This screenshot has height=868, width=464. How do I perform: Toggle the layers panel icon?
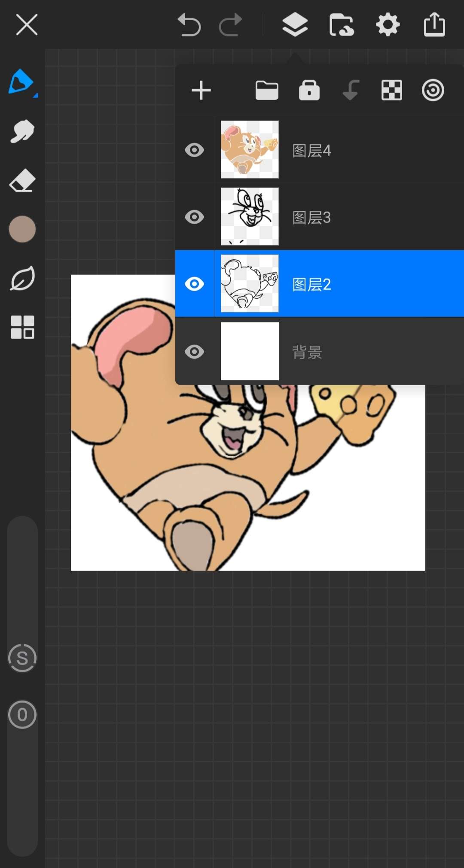point(295,24)
